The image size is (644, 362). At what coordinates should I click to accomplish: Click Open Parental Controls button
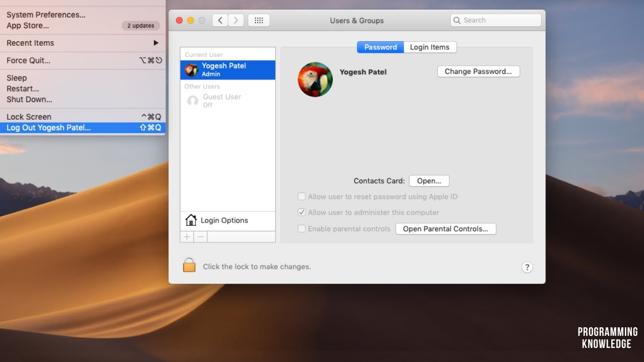[x=446, y=229]
